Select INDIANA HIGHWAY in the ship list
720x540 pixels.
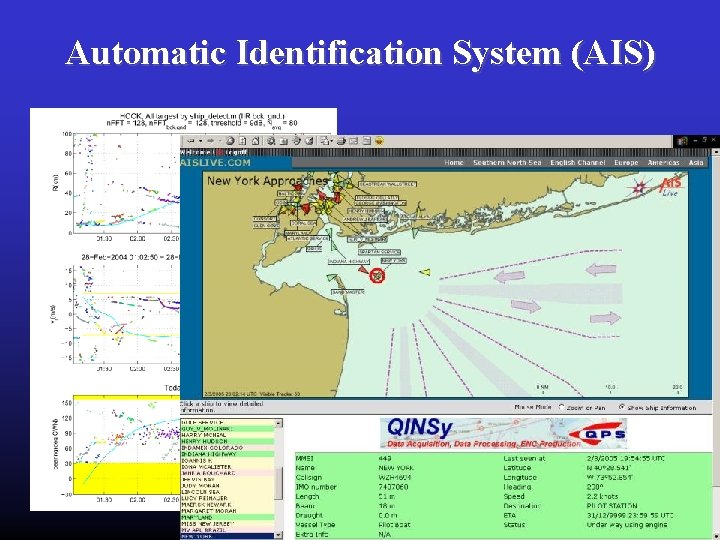[227, 454]
